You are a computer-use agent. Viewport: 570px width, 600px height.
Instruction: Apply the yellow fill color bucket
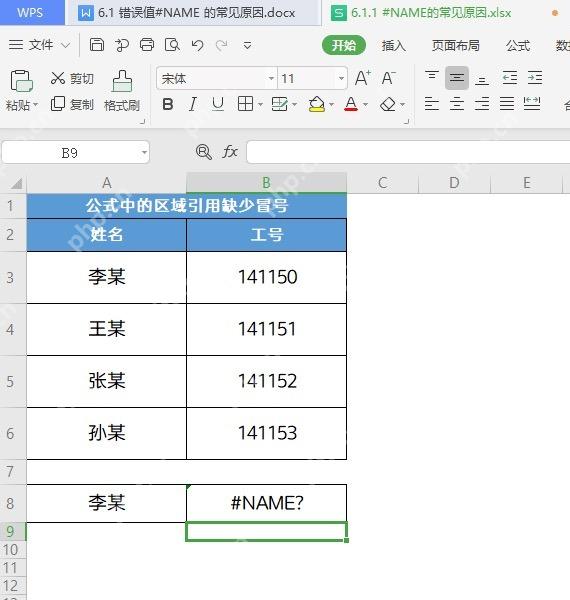pyautogui.click(x=316, y=104)
